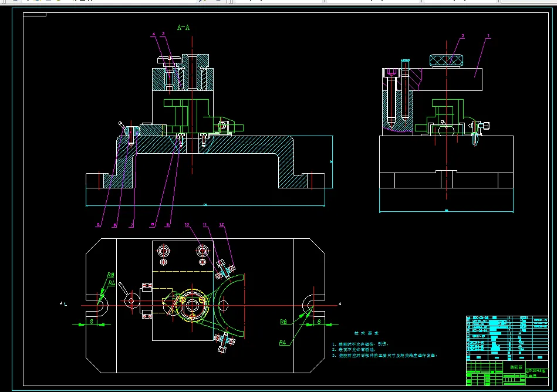Pick part balloon number 3
Screen dimensions: 557x392
point(163,34)
